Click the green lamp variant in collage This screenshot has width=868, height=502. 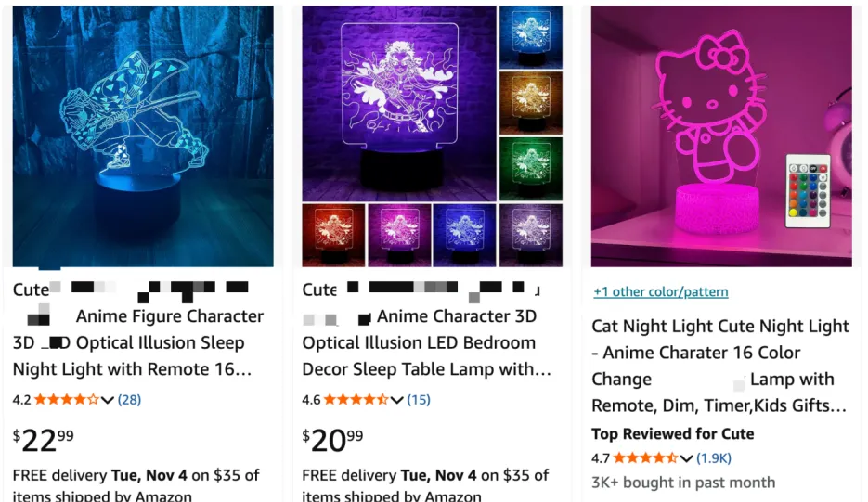(531, 168)
